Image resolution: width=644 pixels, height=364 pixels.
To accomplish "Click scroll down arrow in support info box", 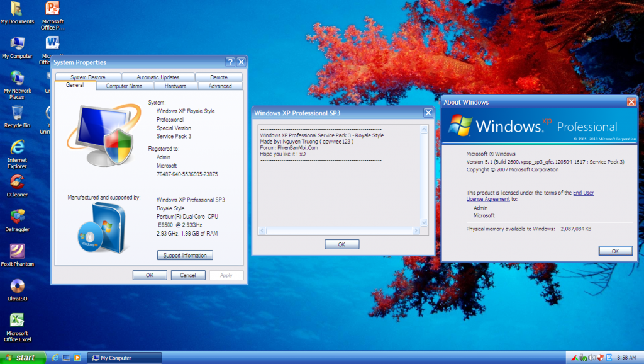I will tap(425, 222).
